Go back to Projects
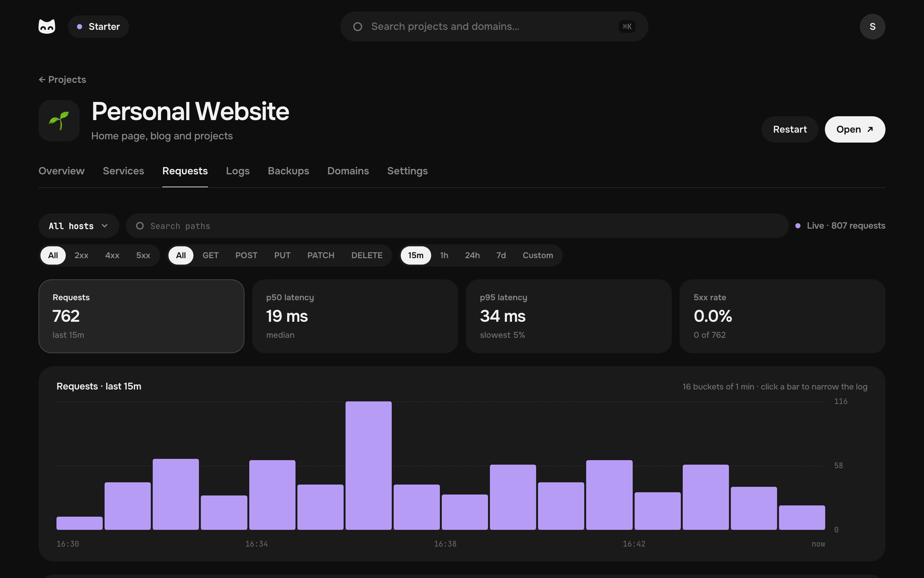 (62, 80)
